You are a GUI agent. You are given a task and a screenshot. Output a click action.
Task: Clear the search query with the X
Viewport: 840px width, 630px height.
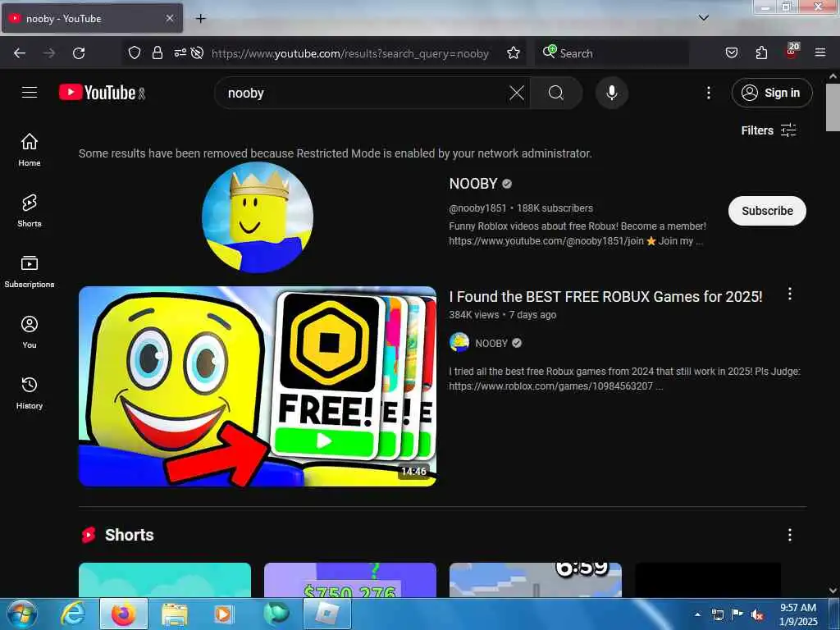(x=517, y=93)
